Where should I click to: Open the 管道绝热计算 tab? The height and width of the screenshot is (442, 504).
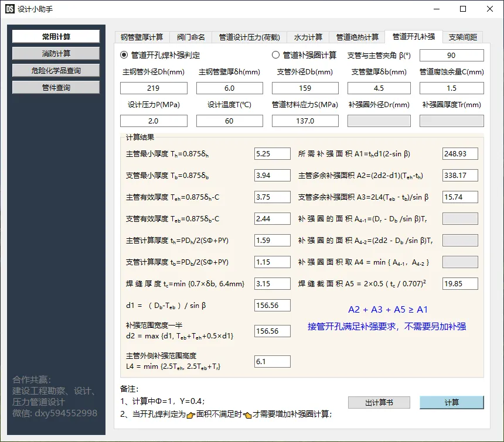357,37
